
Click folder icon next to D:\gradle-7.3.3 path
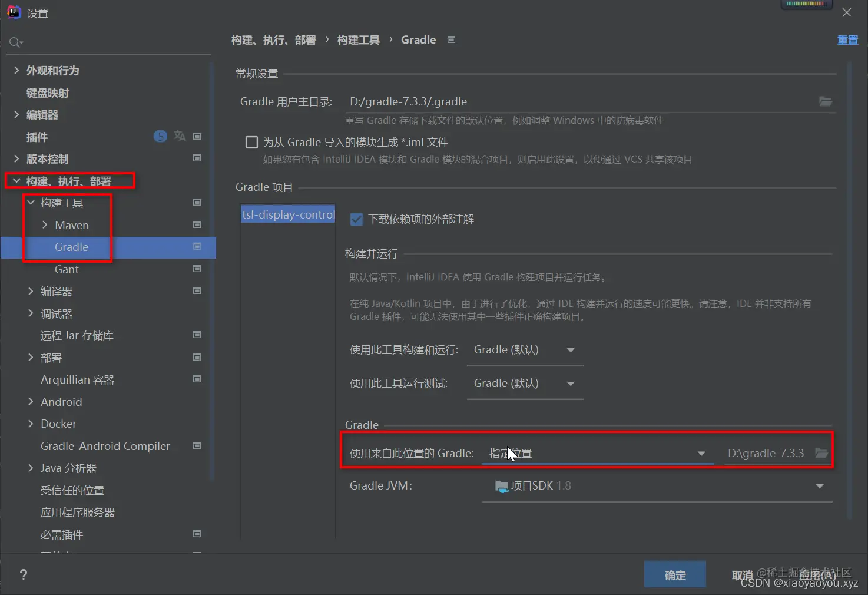click(x=821, y=453)
